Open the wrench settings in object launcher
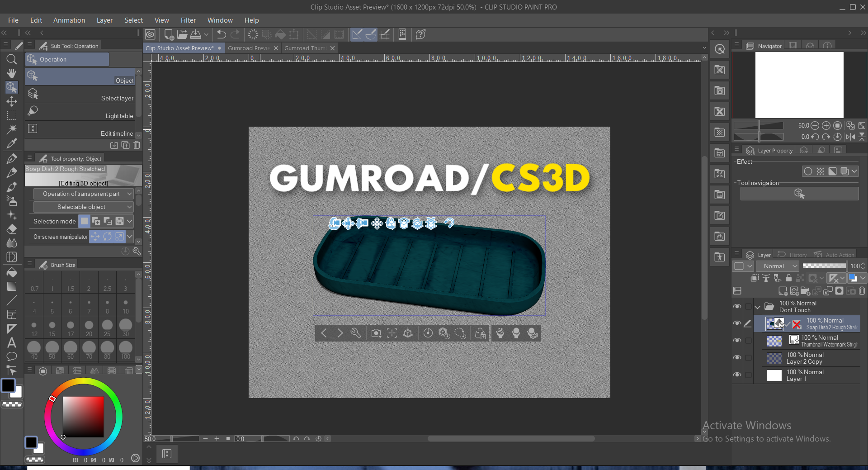Viewport: 868px width, 470px height. point(356,333)
